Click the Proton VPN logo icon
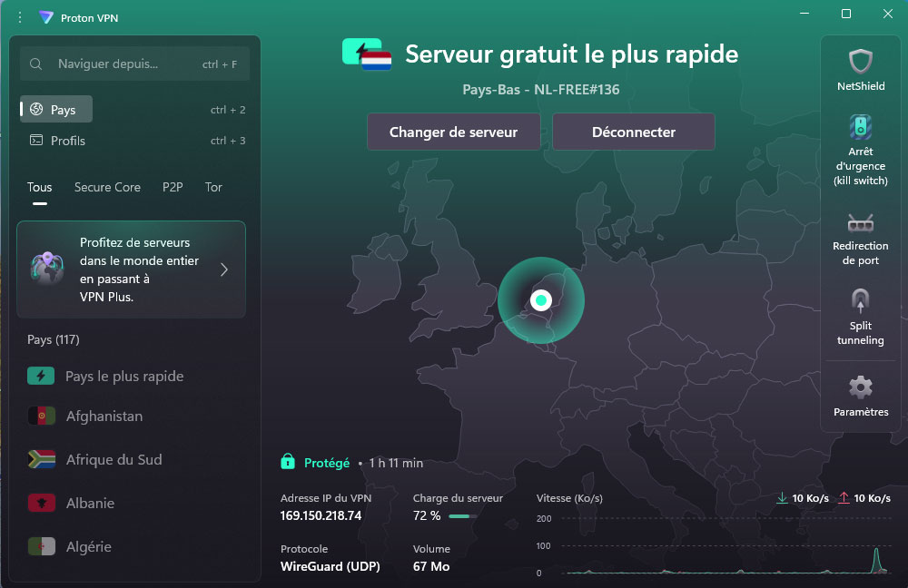Image resolution: width=908 pixels, height=588 pixels. click(x=46, y=17)
